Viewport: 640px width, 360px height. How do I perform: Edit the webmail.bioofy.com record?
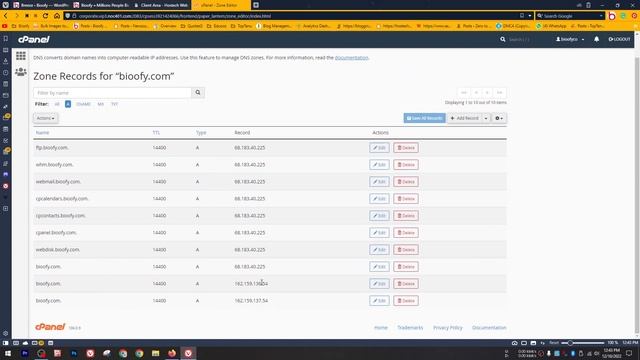click(x=379, y=182)
